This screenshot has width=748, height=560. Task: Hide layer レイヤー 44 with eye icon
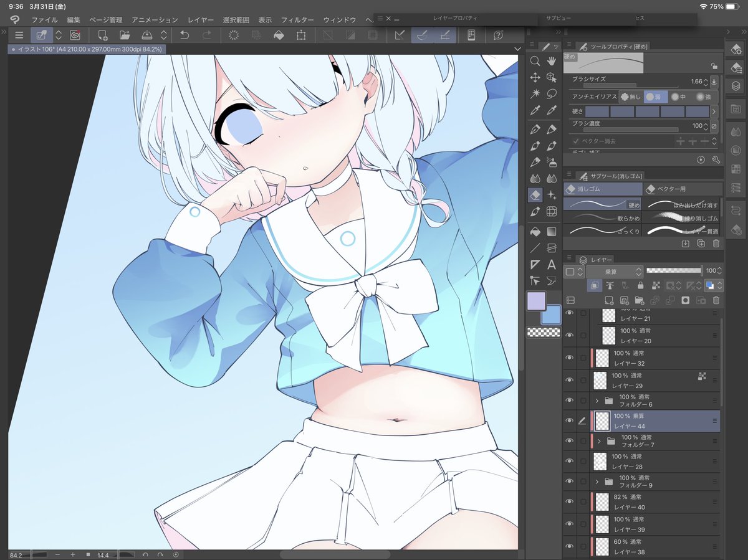569,421
